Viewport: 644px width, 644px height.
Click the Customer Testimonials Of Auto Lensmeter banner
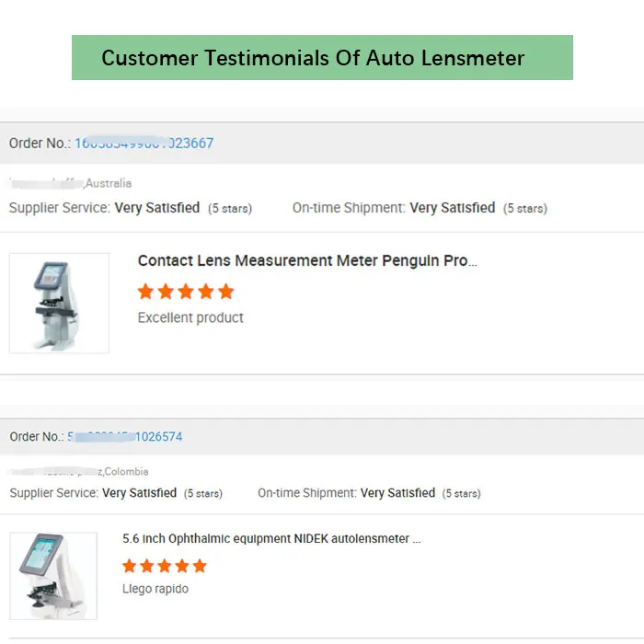[x=322, y=58]
